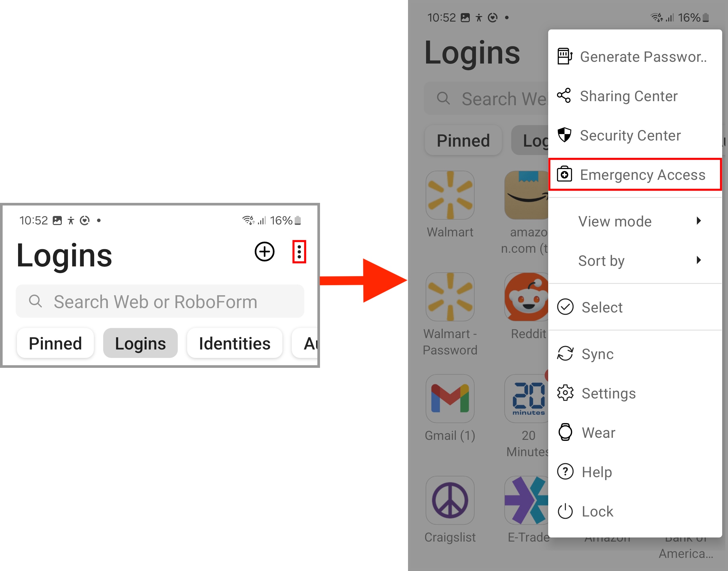
Task: Click the Sync arrows icon
Action: pyautogui.click(x=565, y=354)
